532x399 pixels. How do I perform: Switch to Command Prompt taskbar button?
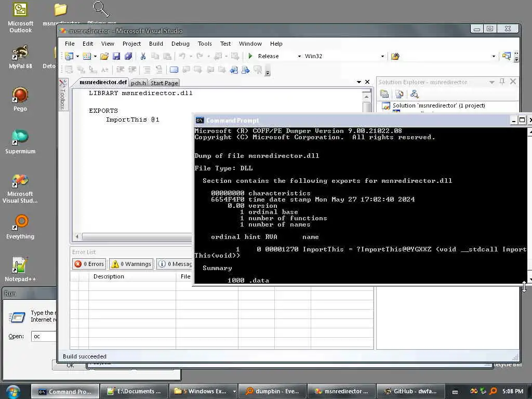65,391
